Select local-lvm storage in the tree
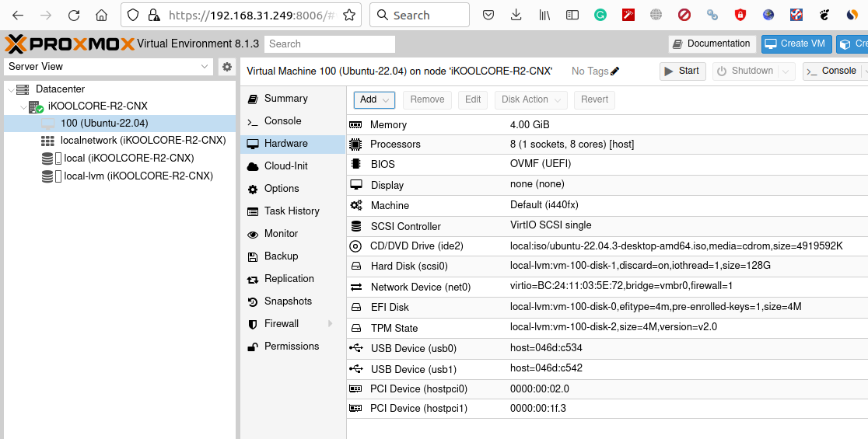 120,176
